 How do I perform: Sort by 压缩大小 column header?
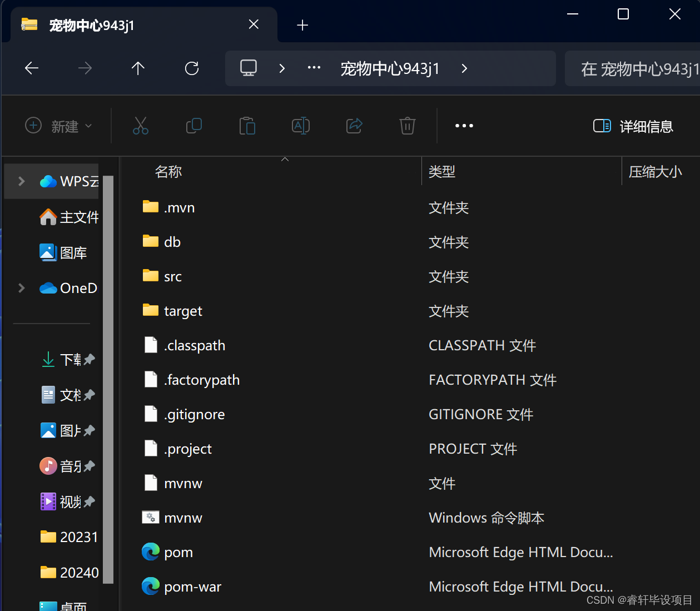[655, 172]
